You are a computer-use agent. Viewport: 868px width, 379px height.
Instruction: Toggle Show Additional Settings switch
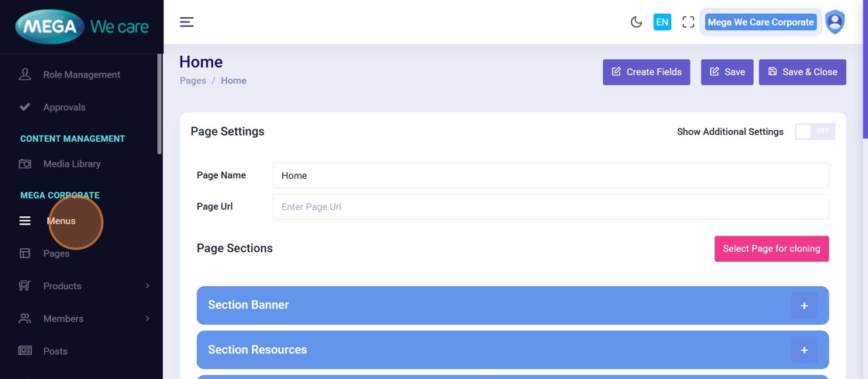815,132
